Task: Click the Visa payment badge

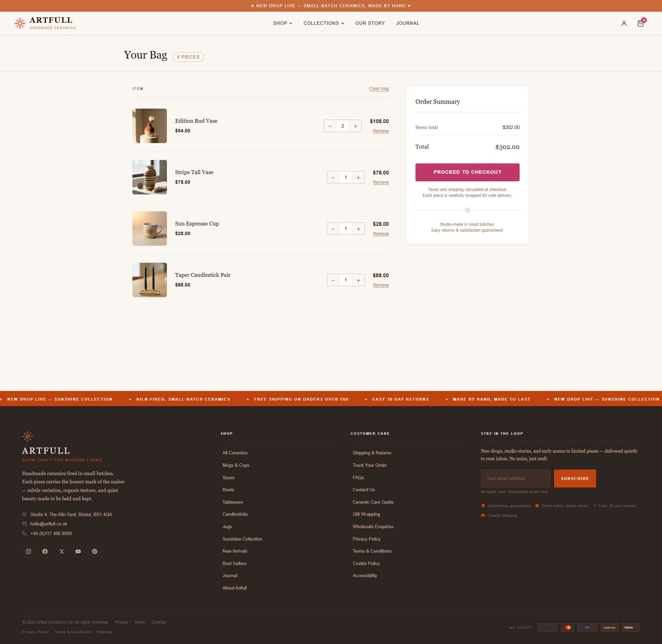Action: pyautogui.click(x=548, y=627)
